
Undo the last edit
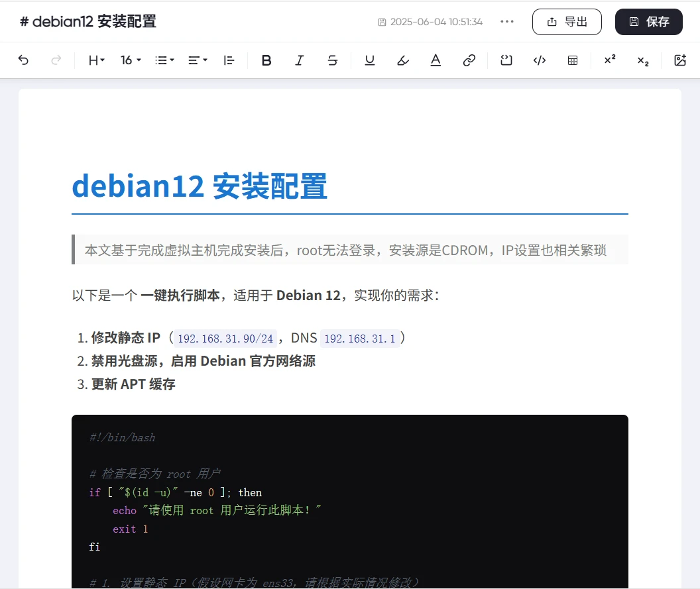pos(23,60)
